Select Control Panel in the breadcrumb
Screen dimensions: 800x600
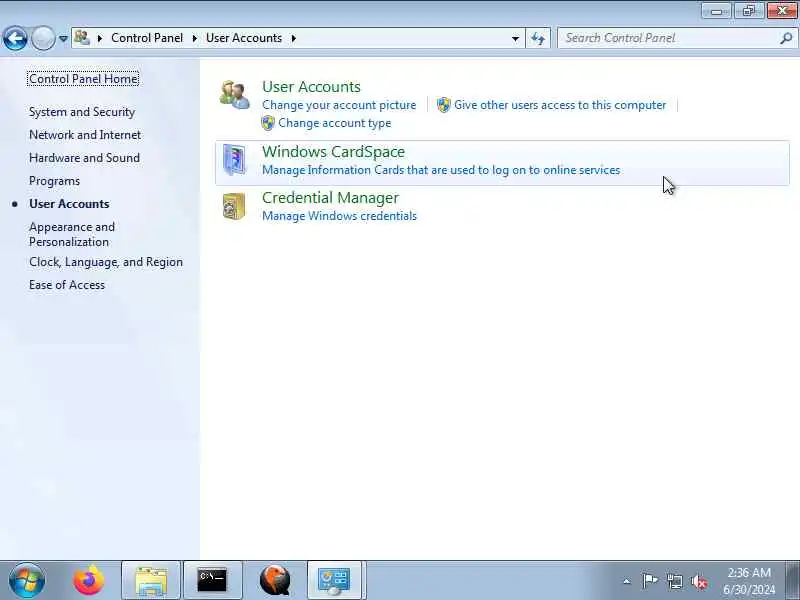[147, 38]
